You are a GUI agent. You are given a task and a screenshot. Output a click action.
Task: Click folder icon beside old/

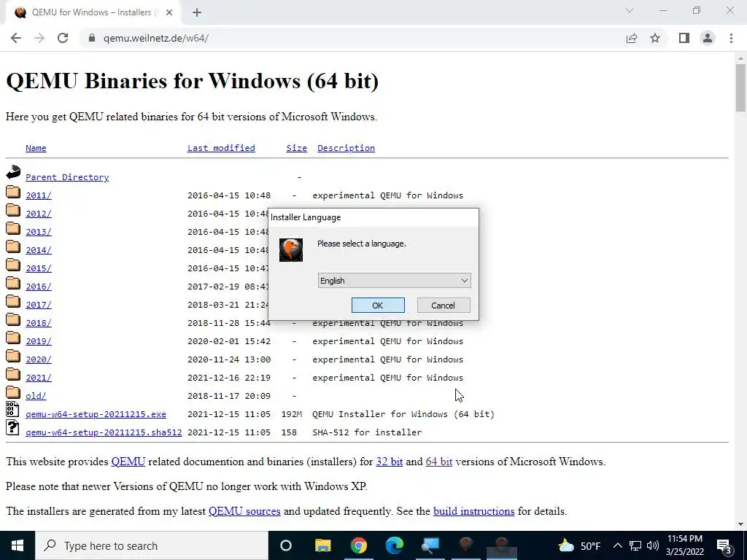[13, 392]
